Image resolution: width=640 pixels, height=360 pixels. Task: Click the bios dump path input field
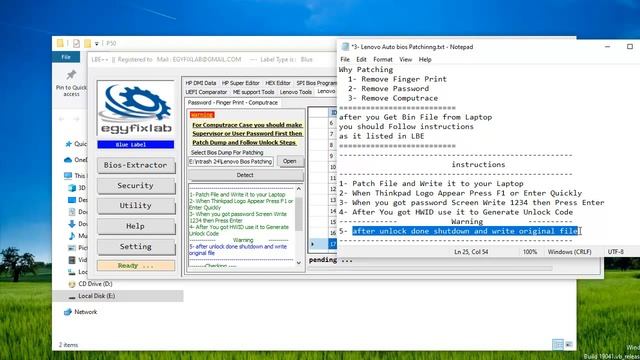pos(231,162)
